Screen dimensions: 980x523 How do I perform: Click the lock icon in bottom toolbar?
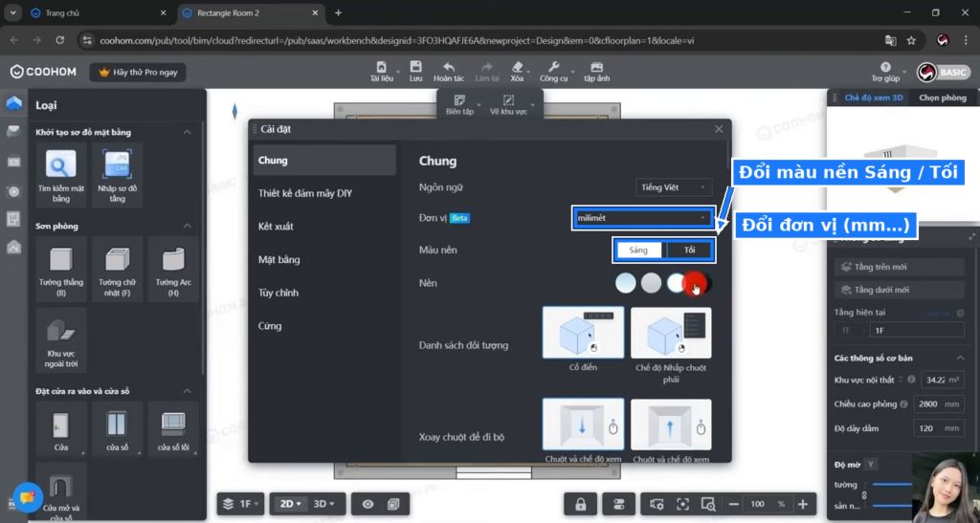click(581, 504)
